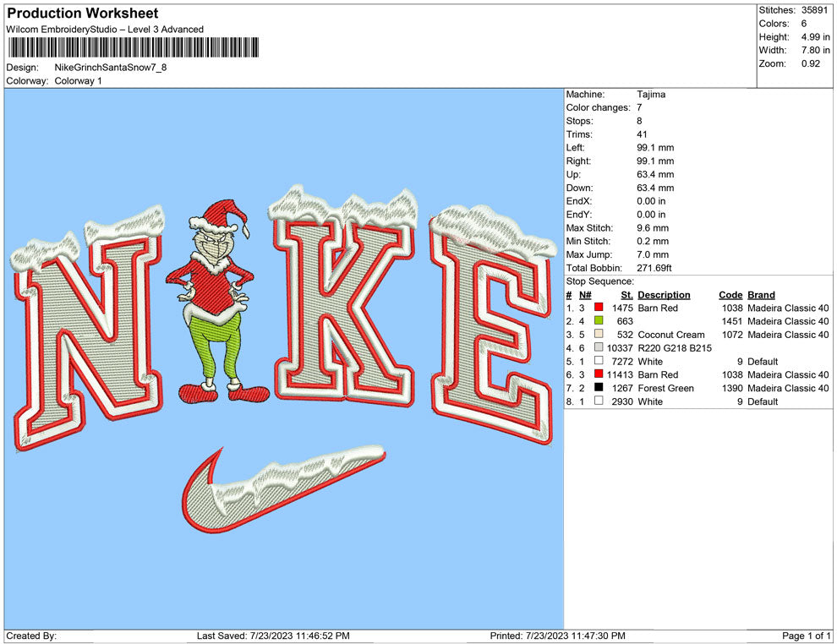Viewport: 837px width, 644px height.
Task: Click the 'Brand' column header
Action: tap(761, 294)
